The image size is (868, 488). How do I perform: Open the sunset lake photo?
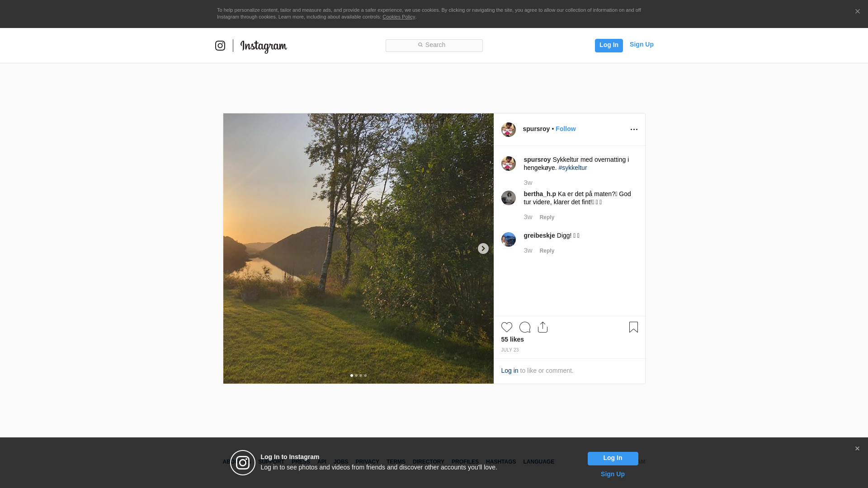click(x=358, y=249)
